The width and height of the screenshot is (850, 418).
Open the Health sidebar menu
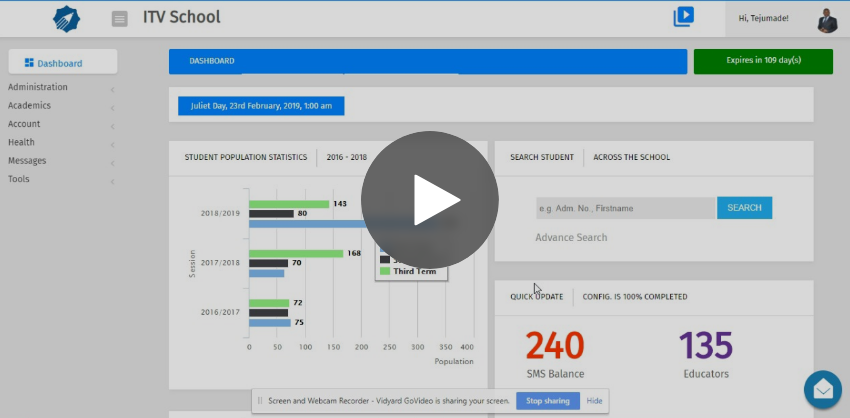click(22, 142)
